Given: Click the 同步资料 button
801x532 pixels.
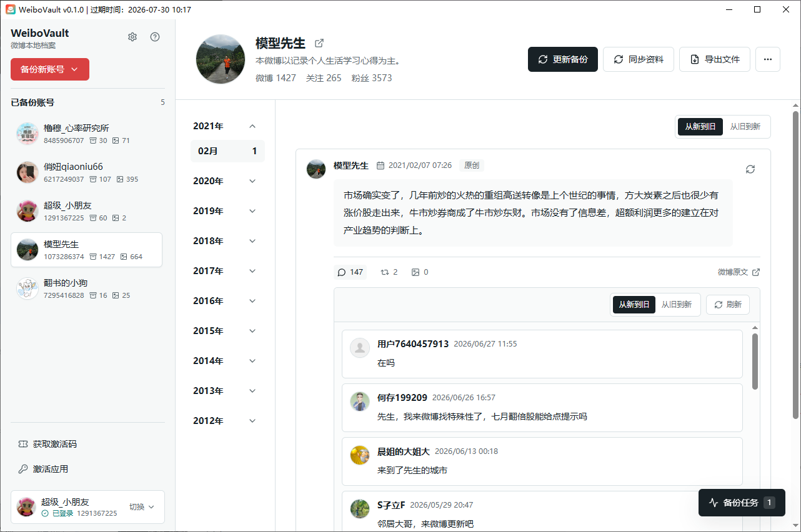Looking at the screenshot, I should [638, 59].
